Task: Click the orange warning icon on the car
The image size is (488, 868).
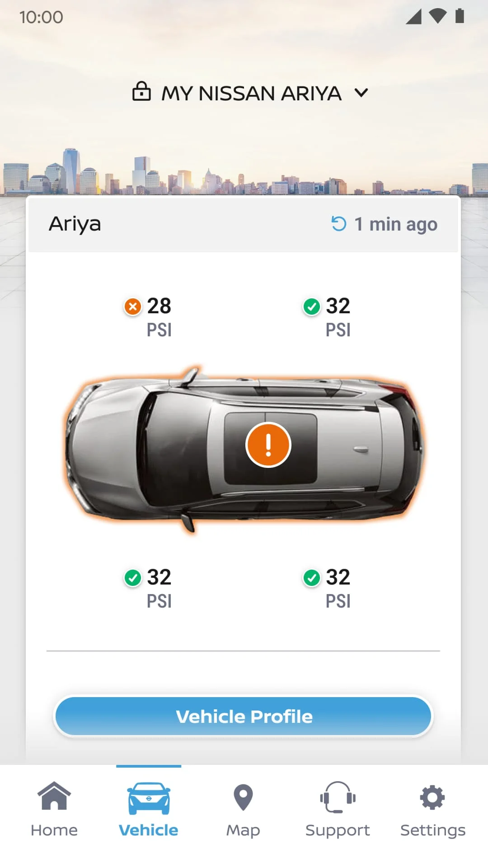Action: [x=268, y=444]
